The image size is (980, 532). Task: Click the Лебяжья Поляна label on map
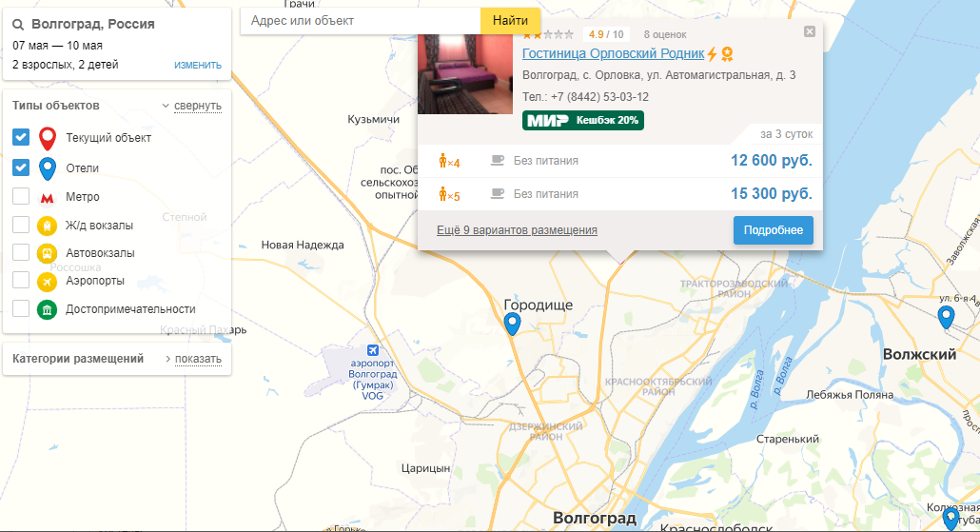pyautogui.click(x=850, y=395)
